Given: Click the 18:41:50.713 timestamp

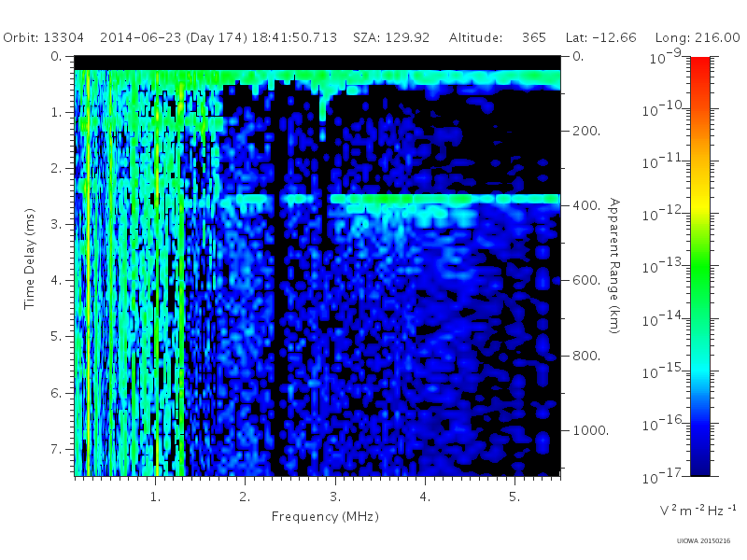Looking at the screenshot, I should pos(294,37).
